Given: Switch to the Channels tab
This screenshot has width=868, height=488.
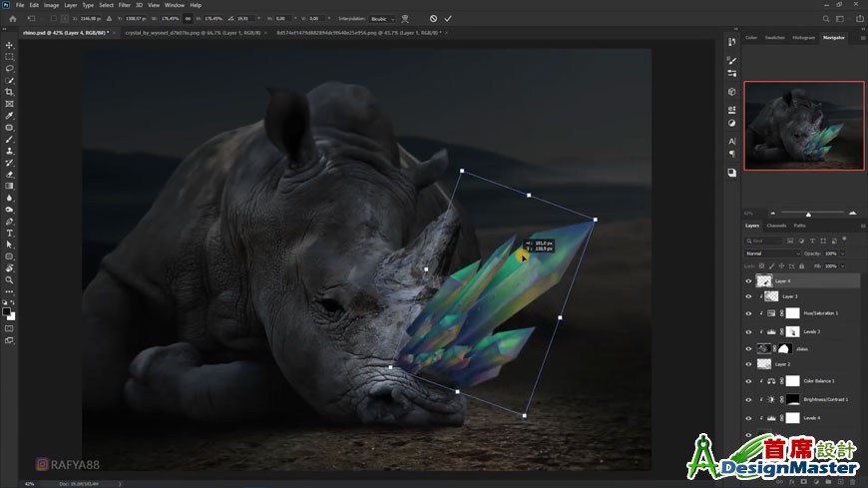Looking at the screenshot, I should pos(776,226).
